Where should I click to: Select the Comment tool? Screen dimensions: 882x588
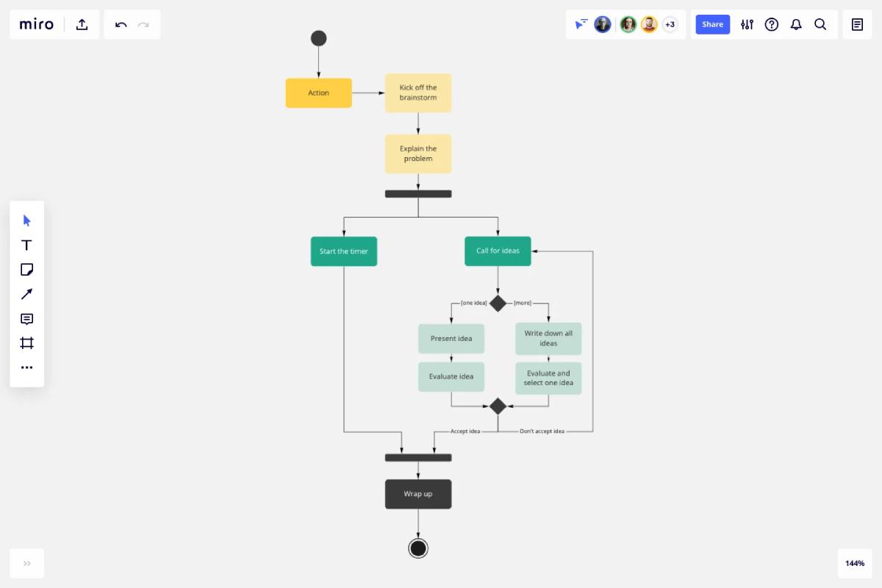(27, 319)
